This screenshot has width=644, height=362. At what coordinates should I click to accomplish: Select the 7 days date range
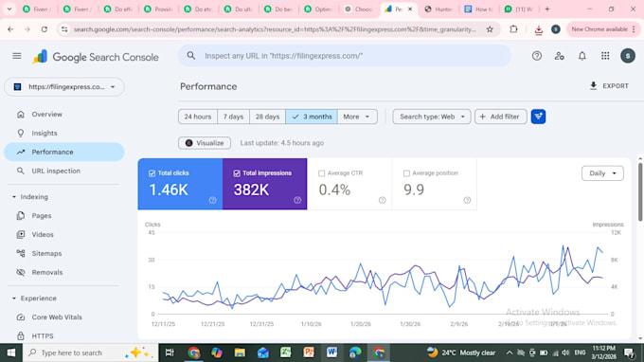[x=233, y=117]
